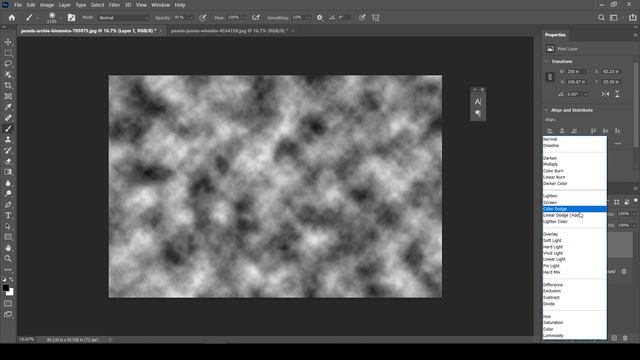Enable airbrush-style build-up
Screen dimensions: 640x360
point(256,18)
